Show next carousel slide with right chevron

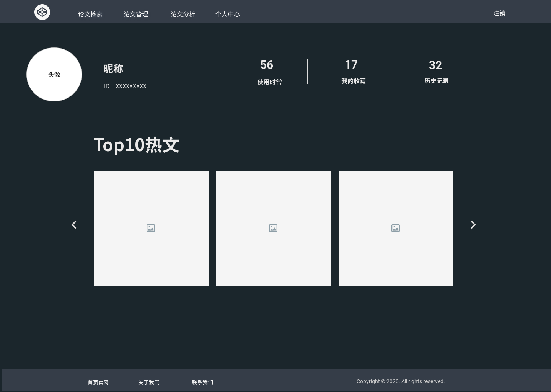point(473,225)
